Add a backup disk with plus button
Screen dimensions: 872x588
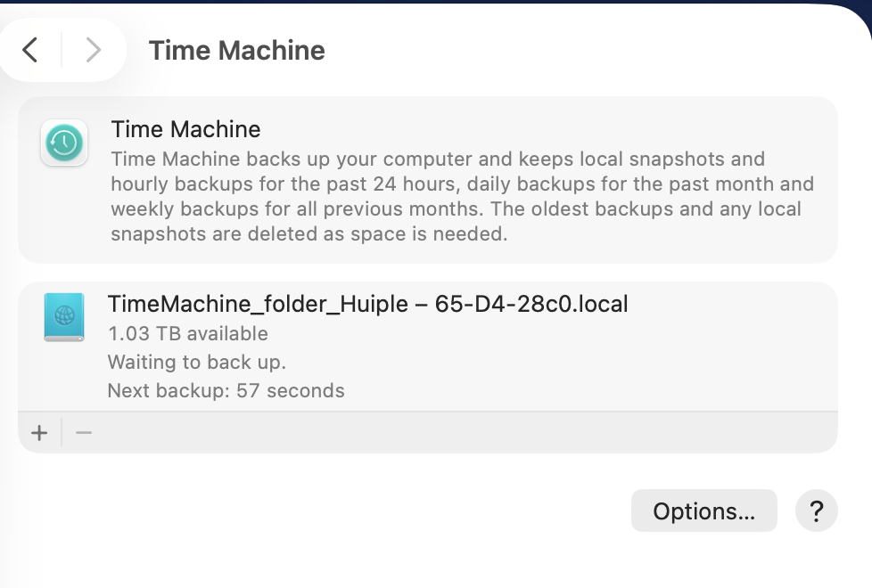click(x=39, y=433)
